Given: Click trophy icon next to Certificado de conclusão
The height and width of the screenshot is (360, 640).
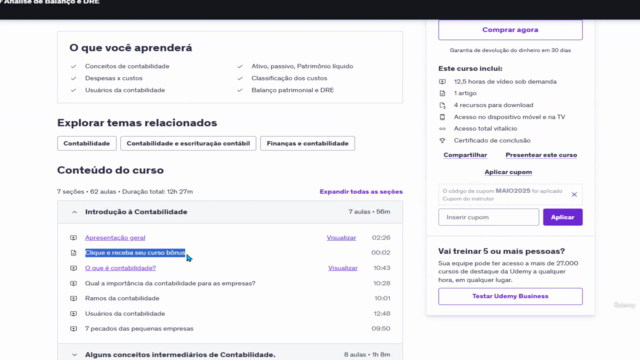Looking at the screenshot, I should pos(442,140).
